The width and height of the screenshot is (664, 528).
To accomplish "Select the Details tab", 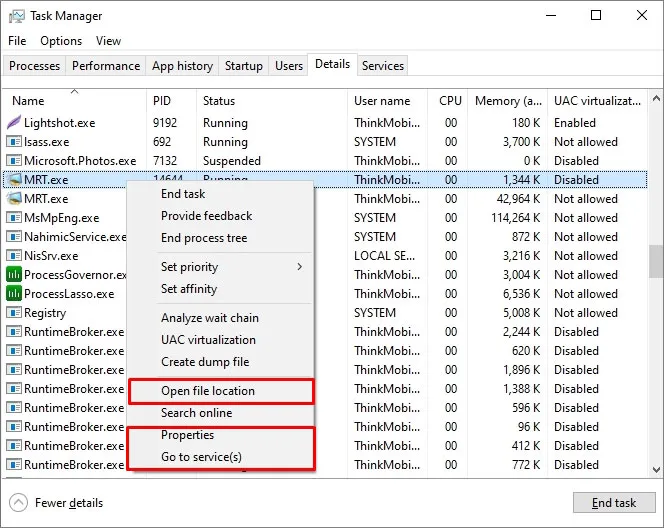I will tap(332, 64).
